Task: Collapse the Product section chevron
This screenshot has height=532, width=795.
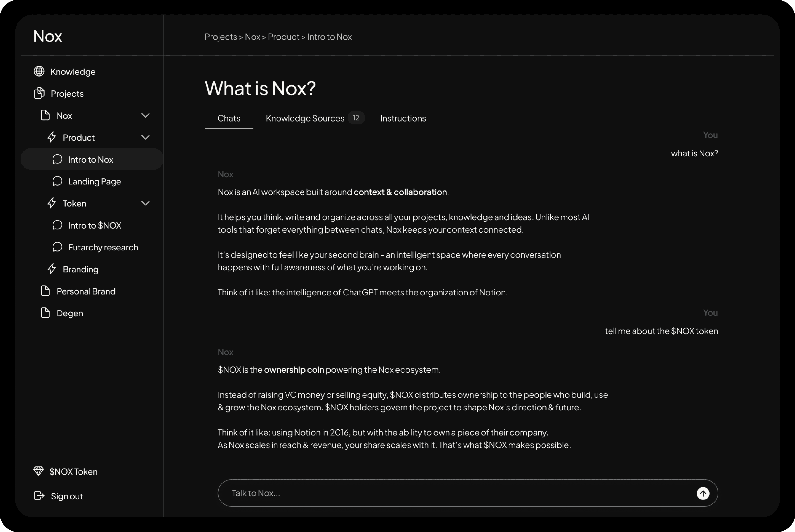Action: (x=146, y=137)
